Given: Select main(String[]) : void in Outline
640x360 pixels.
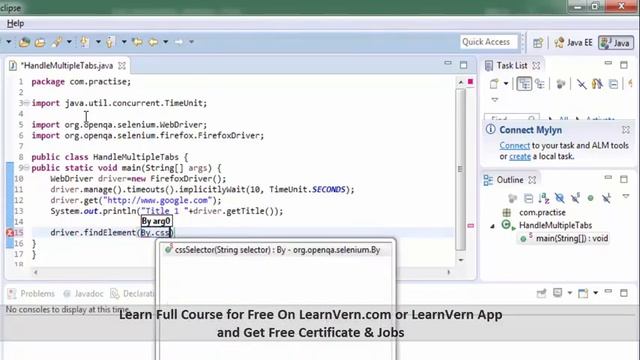Looking at the screenshot, I should [571, 238].
